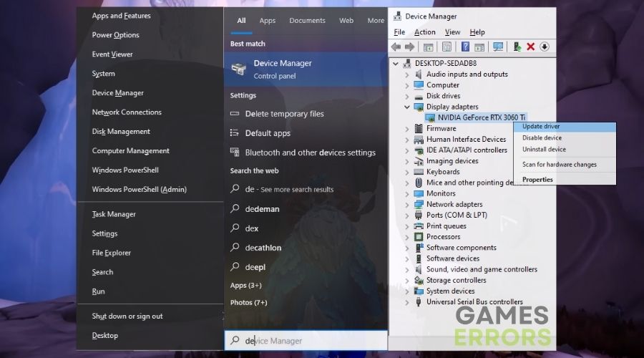Choose Disable device from the context menu
Viewport: 644px width, 358px height.
(x=565, y=137)
